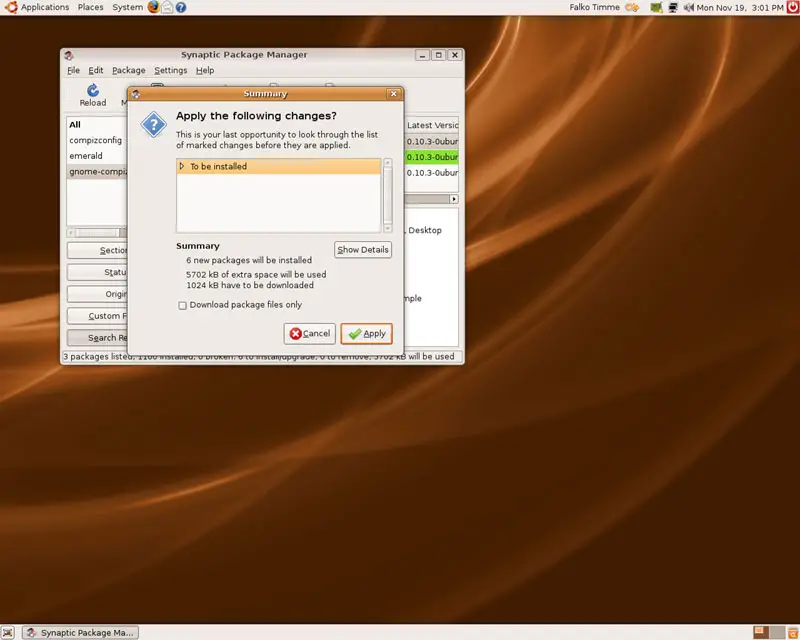Open the Package menu in Synaptic
Screen dimensions: 800x640
coord(128,71)
